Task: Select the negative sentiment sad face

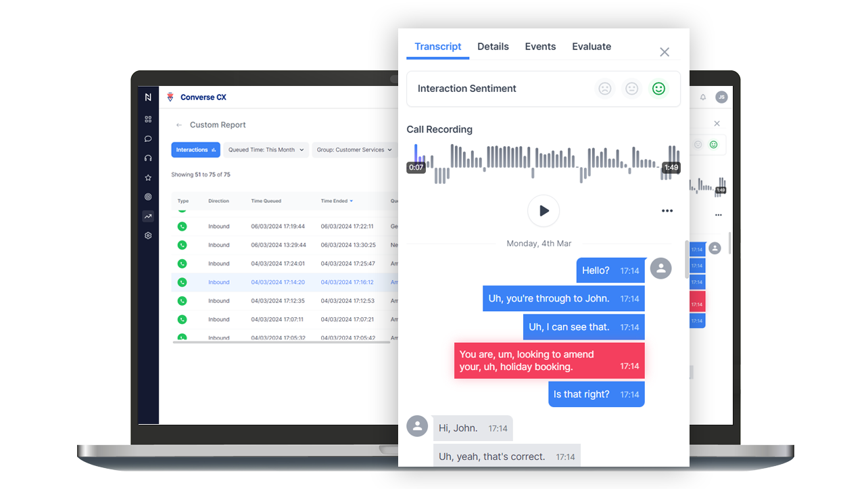Action: [x=604, y=89]
